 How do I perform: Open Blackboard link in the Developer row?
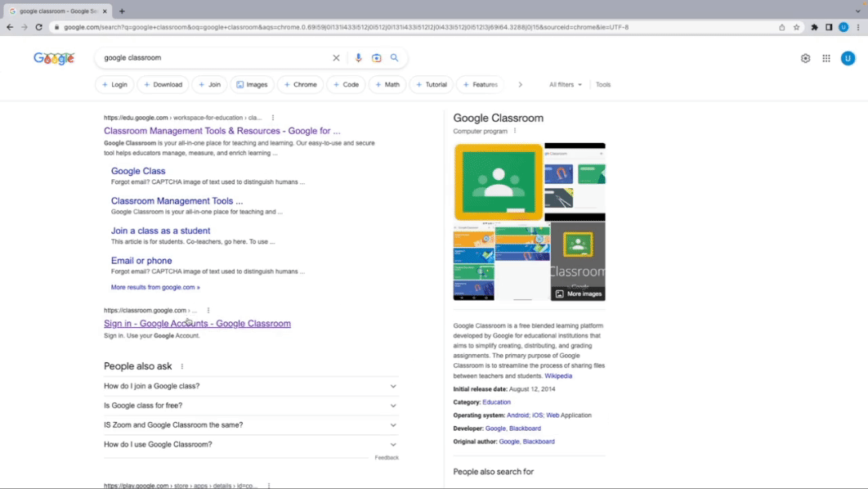click(x=525, y=428)
